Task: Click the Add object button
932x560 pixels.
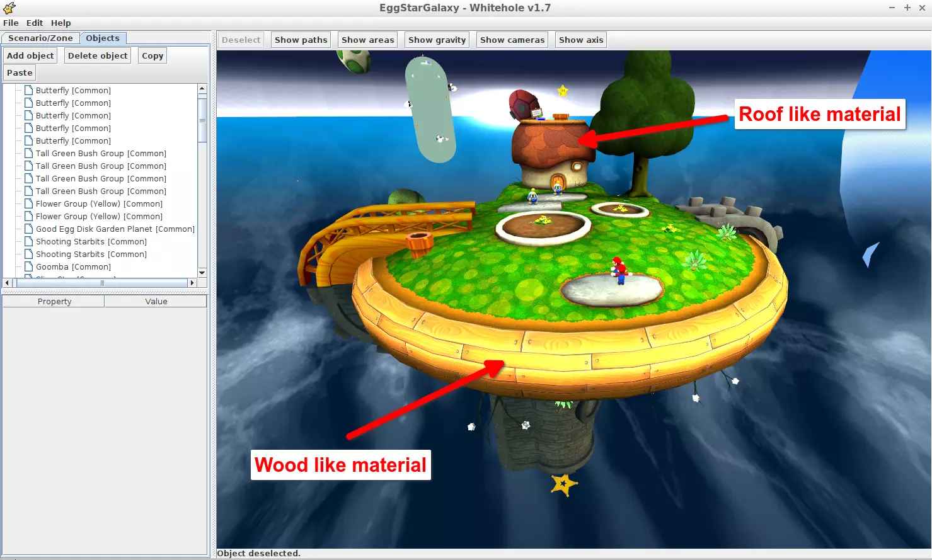Action: click(30, 55)
